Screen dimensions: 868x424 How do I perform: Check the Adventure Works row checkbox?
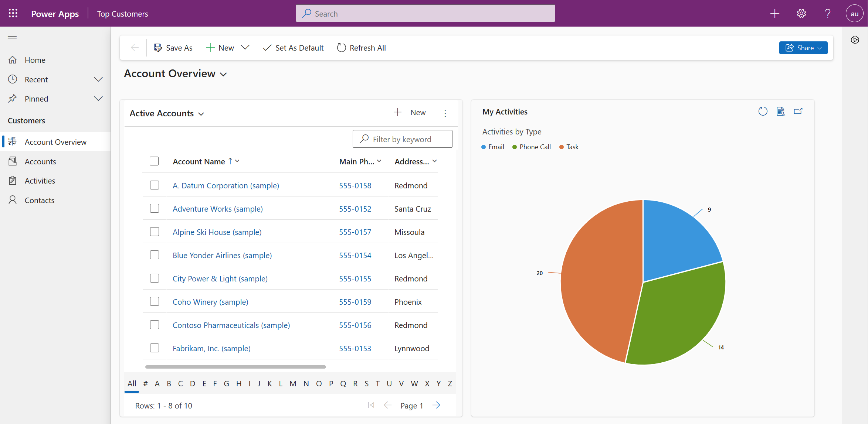[x=154, y=208]
